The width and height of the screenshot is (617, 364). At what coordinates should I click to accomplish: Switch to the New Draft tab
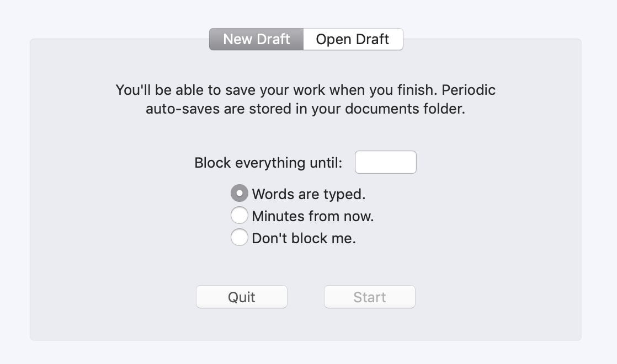pos(257,39)
